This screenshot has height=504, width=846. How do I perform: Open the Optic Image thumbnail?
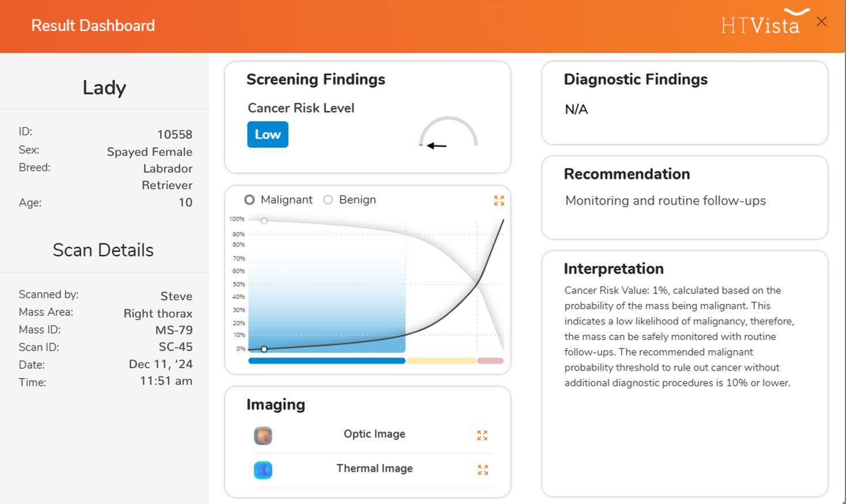(263, 436)
